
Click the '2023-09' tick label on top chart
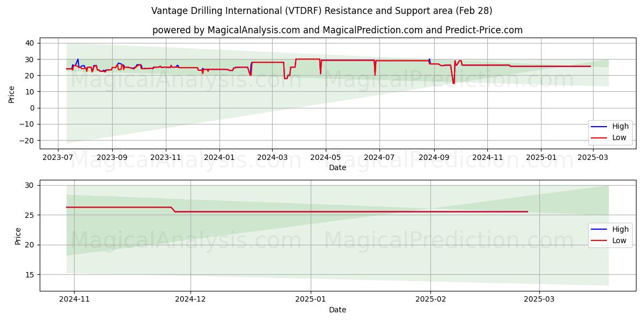112,158
